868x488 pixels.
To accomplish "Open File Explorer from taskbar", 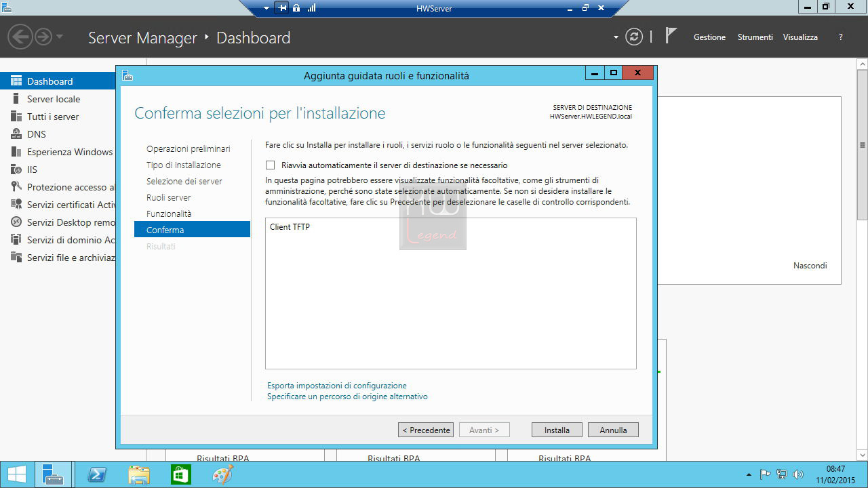I will 139,475.
